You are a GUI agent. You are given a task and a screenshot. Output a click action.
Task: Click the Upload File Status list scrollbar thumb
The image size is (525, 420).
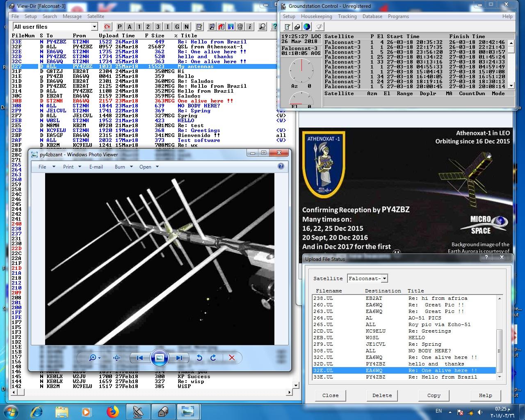point(499,350)
